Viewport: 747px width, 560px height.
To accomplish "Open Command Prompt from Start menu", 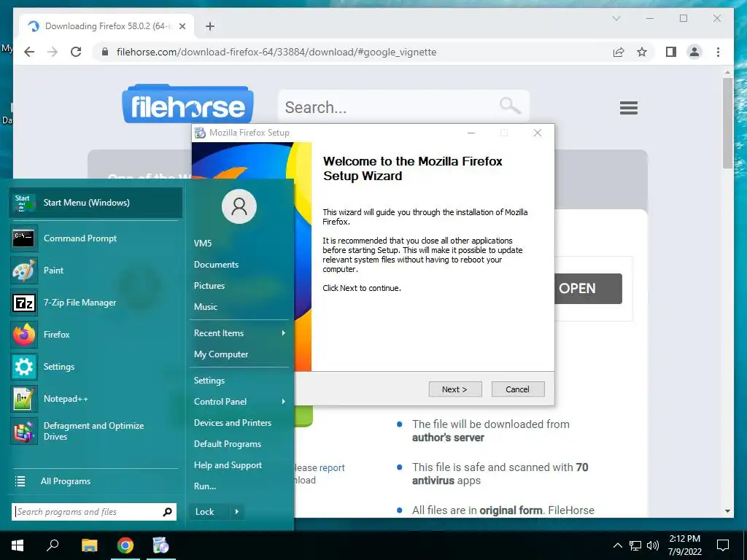I will (x=96, y=238).
